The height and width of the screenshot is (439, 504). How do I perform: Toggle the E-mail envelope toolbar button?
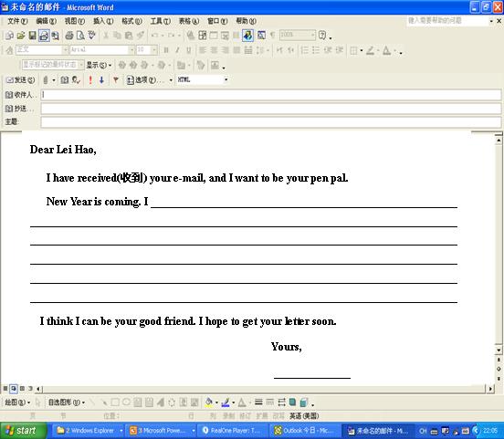tap(44, 36)
